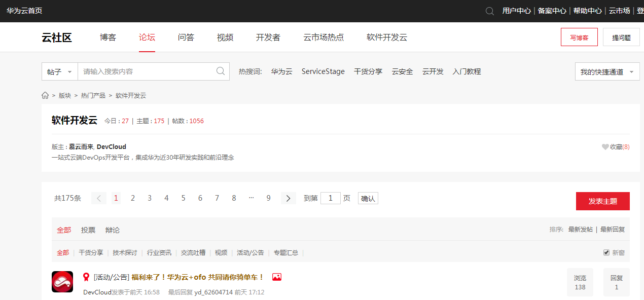Click the search box magnifier icon
644x300 pixels.
click(x=221, y=71)
